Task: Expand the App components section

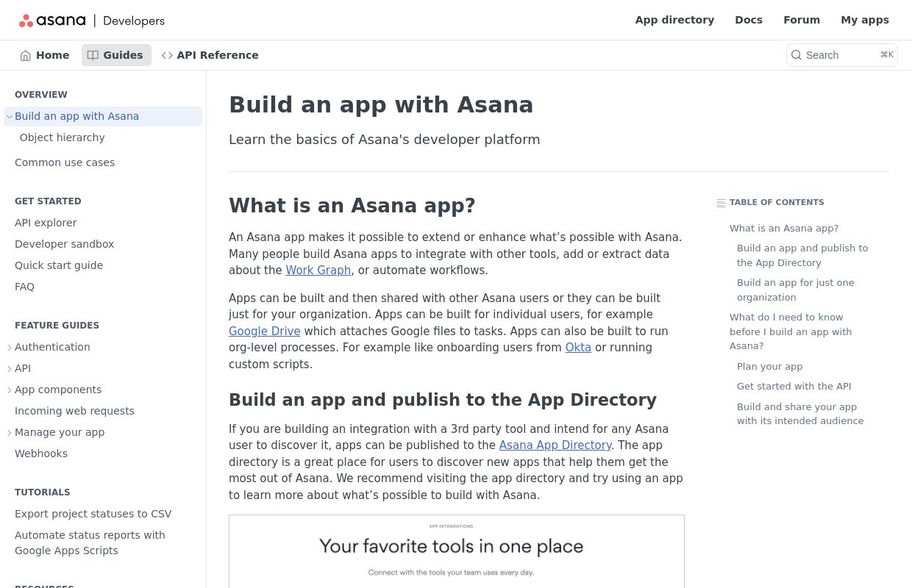Action: (10, 390)
